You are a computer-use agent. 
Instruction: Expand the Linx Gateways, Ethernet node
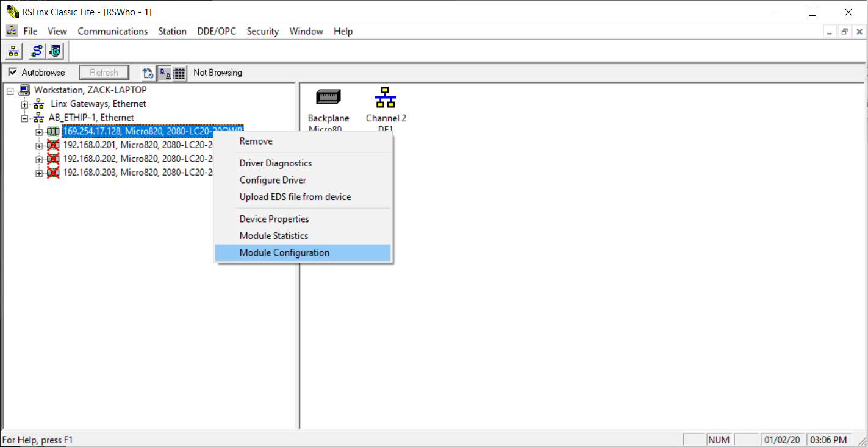(x=24, y=104)
